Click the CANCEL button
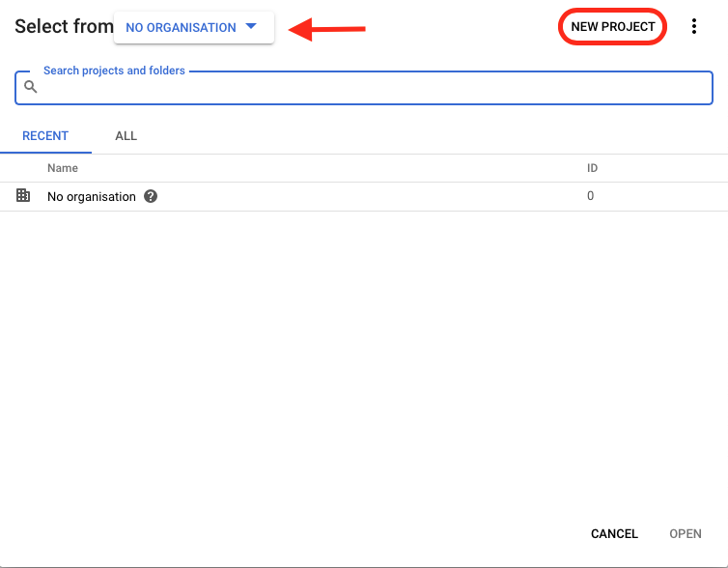Image resolution: width=728 pixels, height=568 pixels. pos(614,533)
